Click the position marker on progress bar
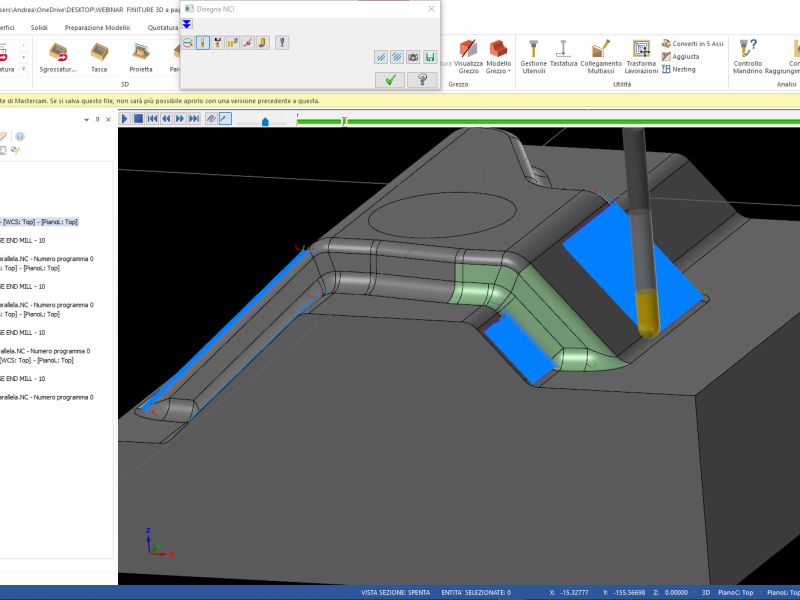Viewport: 800px width, 600px height. (x=344, y=121)
